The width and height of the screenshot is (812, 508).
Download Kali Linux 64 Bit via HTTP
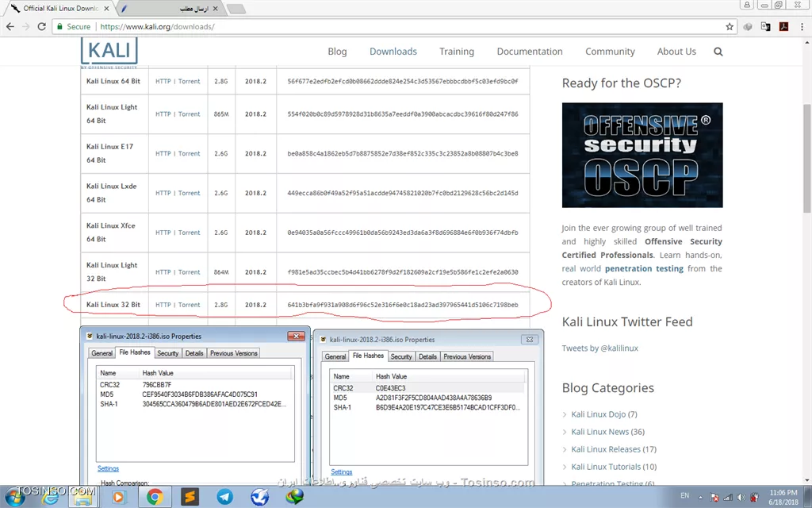[163, 82]
